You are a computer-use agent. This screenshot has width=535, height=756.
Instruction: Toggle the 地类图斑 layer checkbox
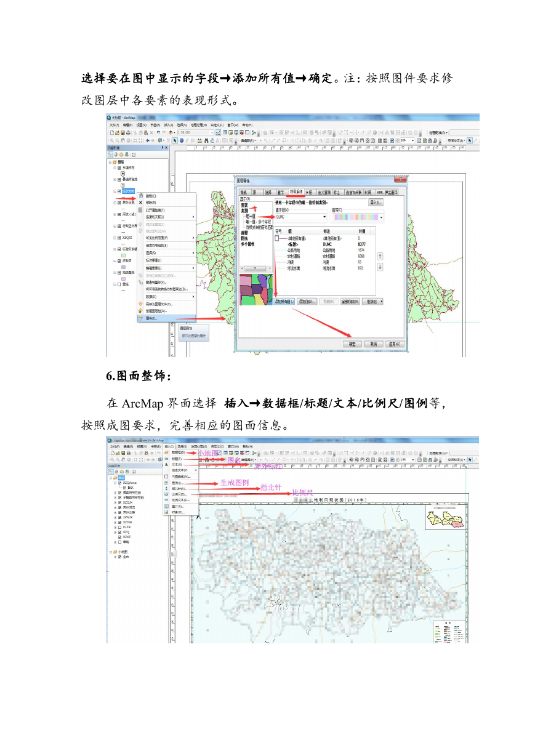pyautogui.click(x=119, y=272)
